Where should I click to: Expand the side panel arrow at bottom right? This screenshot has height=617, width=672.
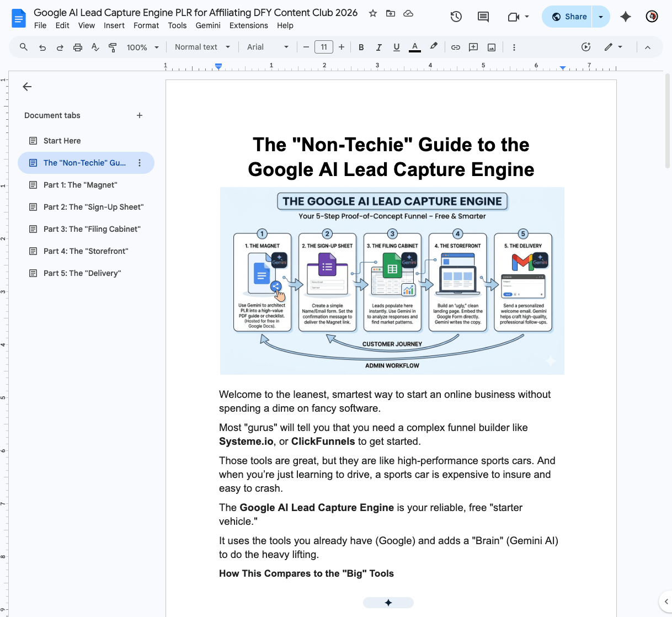(x=666, y=602)
